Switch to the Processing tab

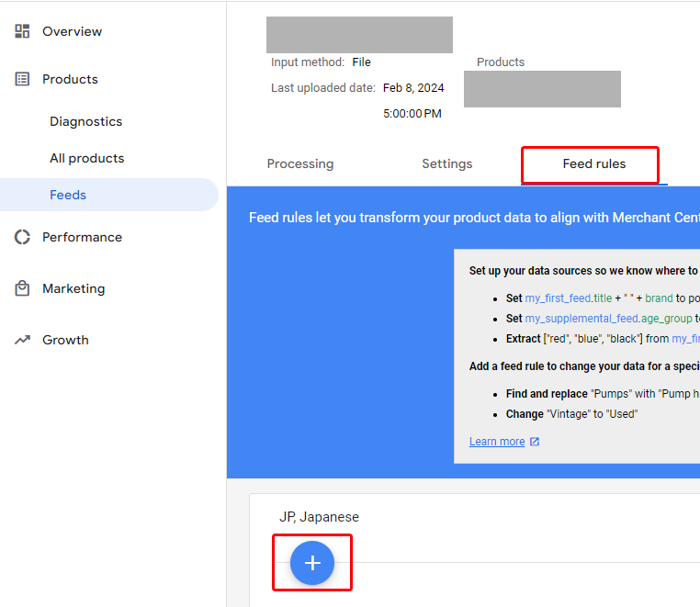click(300, 163)
